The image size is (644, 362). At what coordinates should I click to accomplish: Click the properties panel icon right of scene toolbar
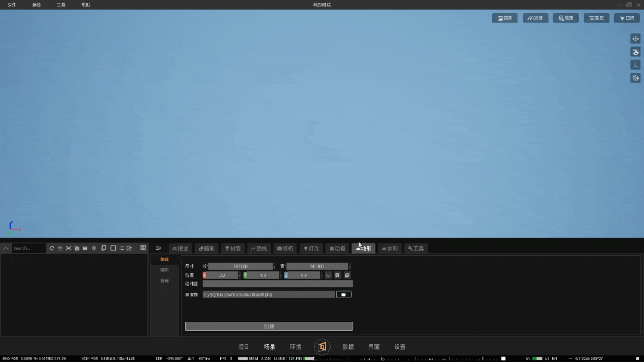pyautogui.click(x=143, y=248)
